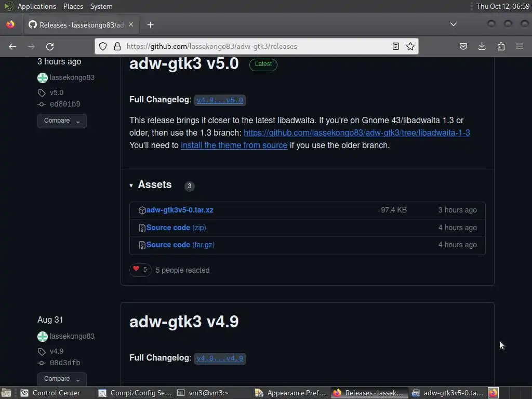Click MATE logo in top panel
Screen dimensions: 532x399
click(9, 6)
